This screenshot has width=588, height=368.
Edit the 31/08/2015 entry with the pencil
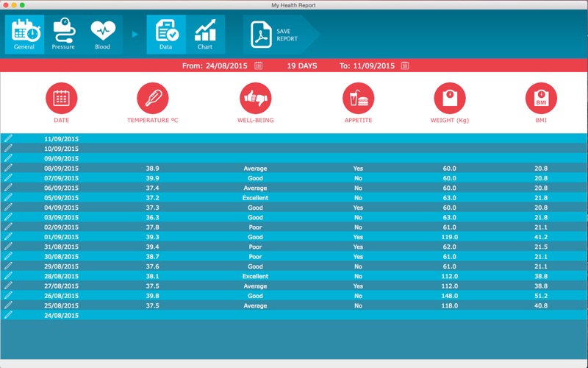click(8, 246)
